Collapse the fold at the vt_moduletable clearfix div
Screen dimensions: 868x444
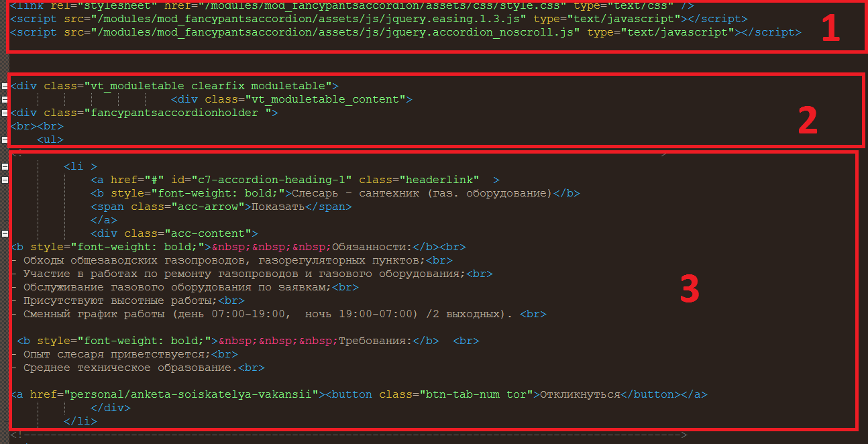[5, 86]
